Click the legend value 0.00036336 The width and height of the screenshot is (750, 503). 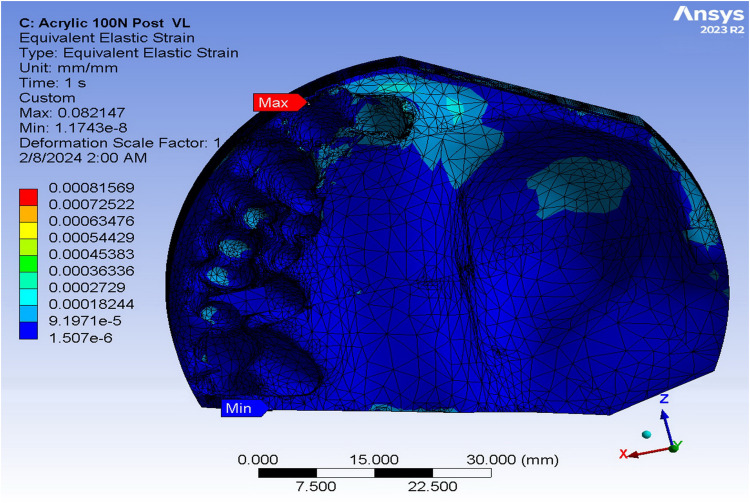(91, 271)
